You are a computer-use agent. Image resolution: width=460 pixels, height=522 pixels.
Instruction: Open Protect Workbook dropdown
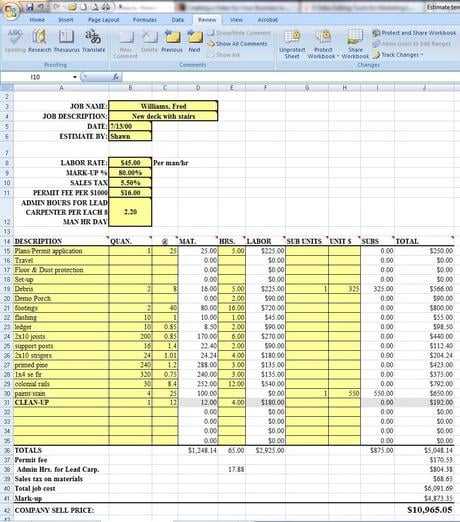(x=323, y=45)
